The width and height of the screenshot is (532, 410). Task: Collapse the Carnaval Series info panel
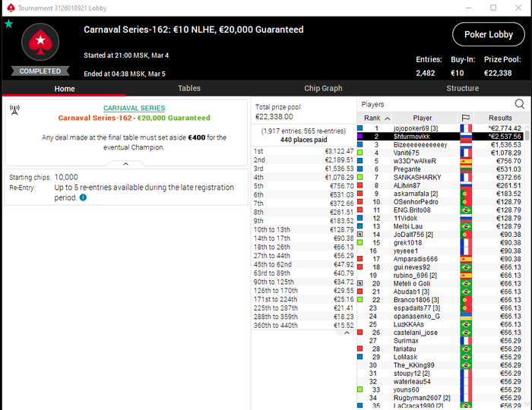coord(125,164)
